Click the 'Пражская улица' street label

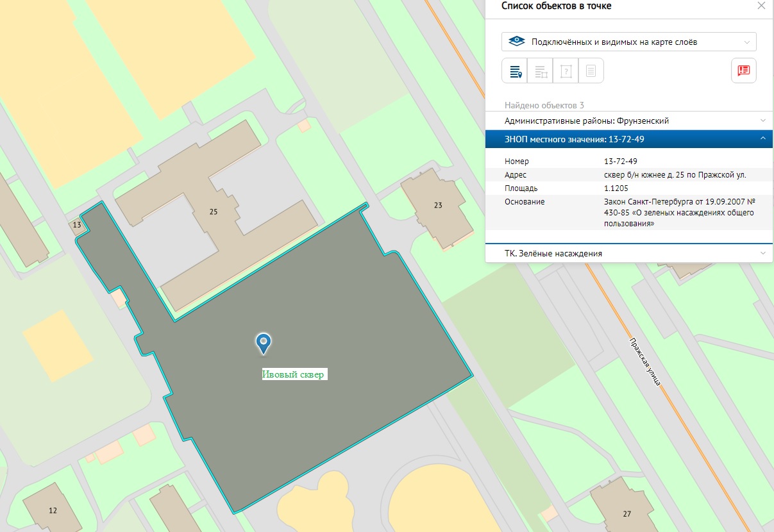point(644,361)
